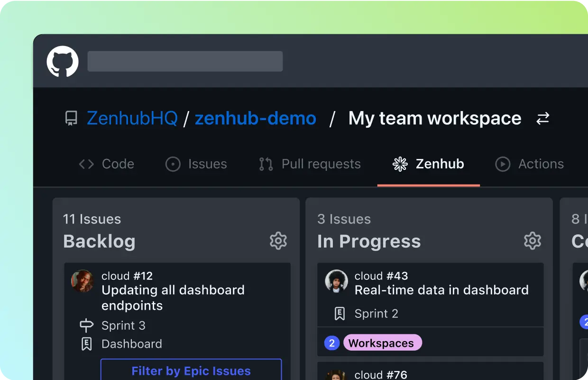This screenshot has height=380, width=588.
Task: Click the Dashboard epic icon on issue #12
Action: tap(86, 344)
